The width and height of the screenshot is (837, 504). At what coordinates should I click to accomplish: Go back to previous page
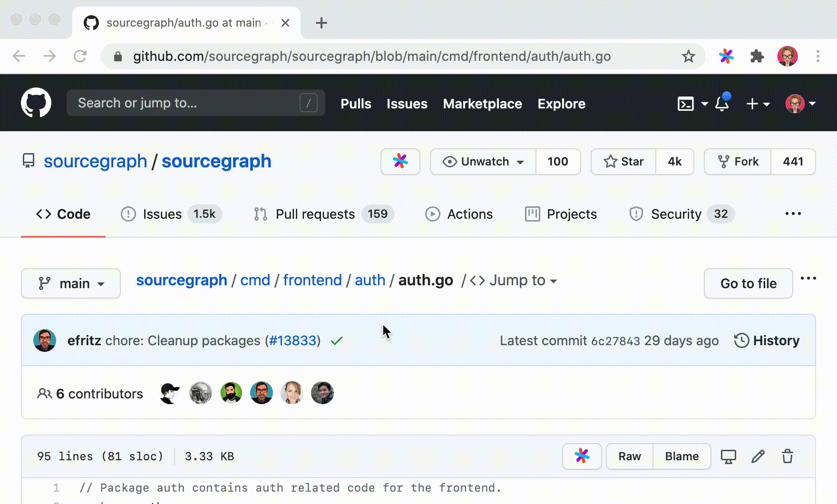click(19, 56)
